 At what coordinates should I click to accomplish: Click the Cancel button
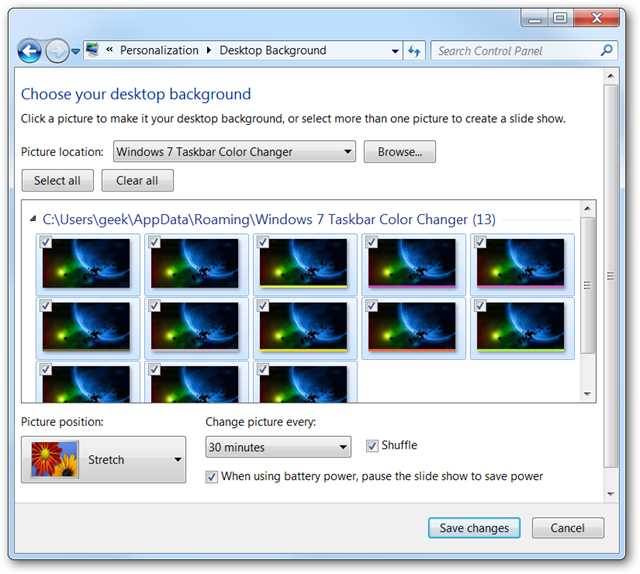point(567,528)
